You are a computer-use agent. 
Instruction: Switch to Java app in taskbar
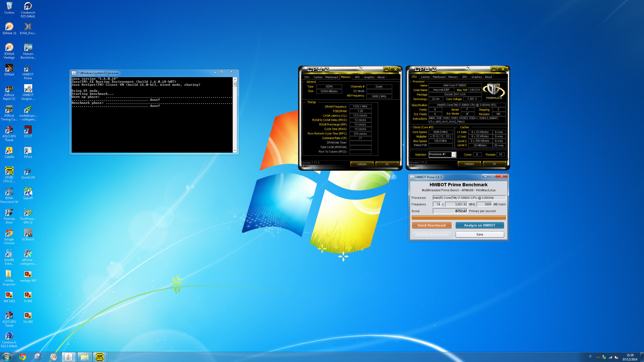pos(68,357)
